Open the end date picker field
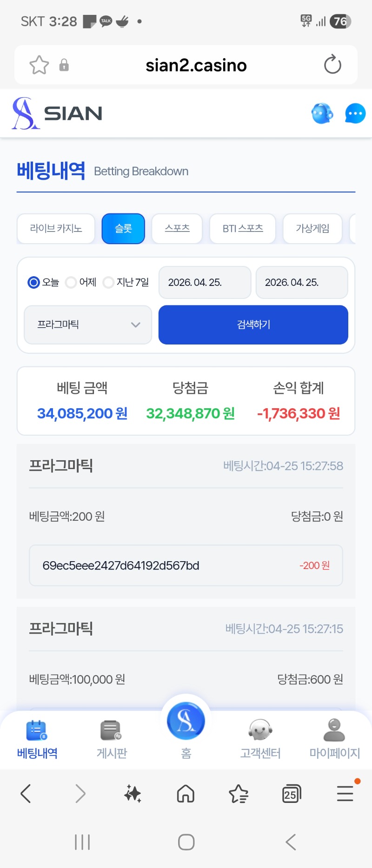 tap(301, 282)
